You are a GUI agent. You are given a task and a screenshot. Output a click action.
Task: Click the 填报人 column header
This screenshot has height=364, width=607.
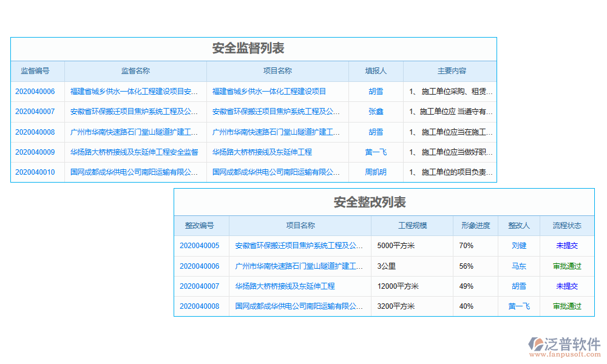pos(376,71)
